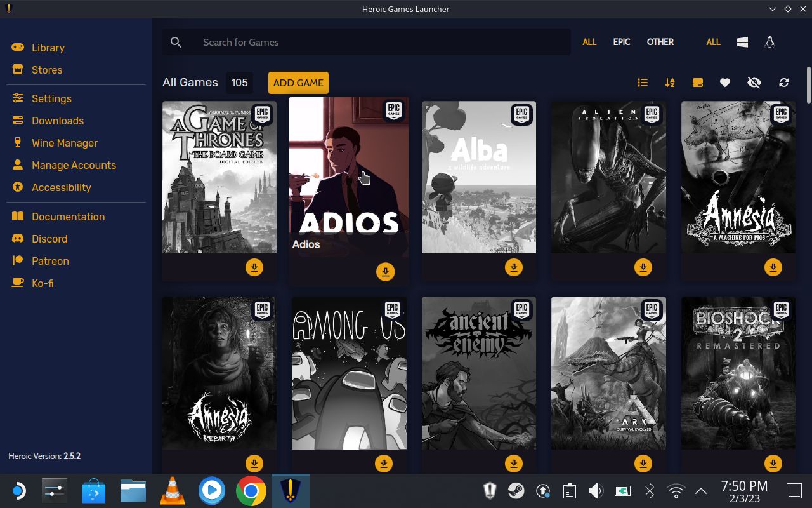This screenshot has width=812, height=508.
Task: Open BioShock 2 Remastered cover
Action: [738, 373]
